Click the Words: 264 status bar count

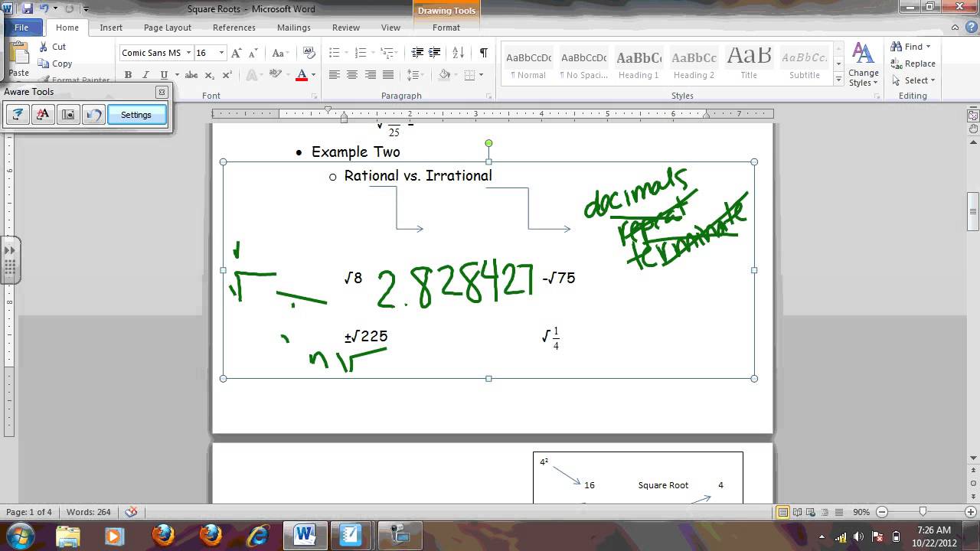coord(89,512)
